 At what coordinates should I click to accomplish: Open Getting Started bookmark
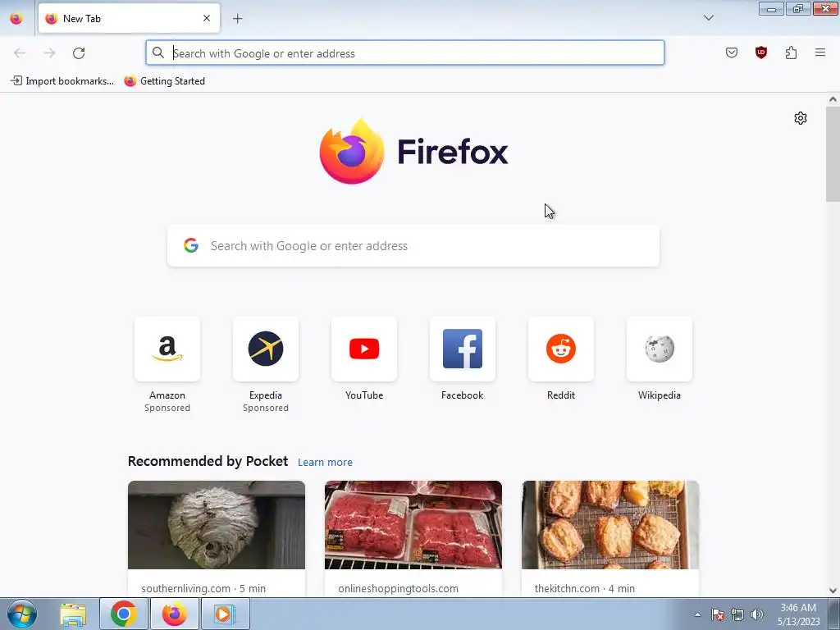(x=164, y=81)
